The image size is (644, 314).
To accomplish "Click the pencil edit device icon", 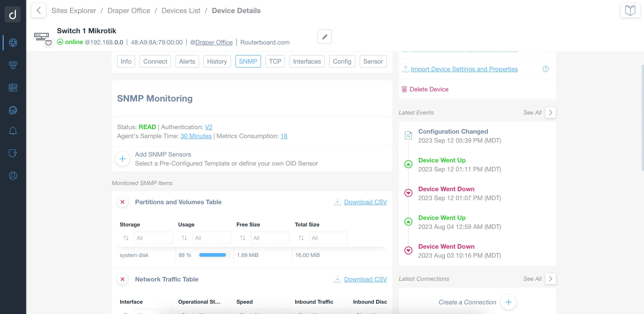I will click(x=324, y=37).
